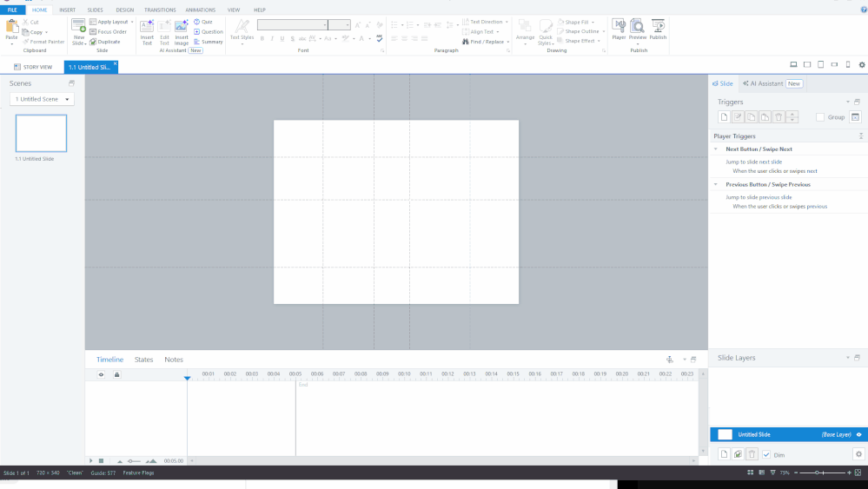
Task: Click the AI Quiz icon
Action: (x=203, y=22)
